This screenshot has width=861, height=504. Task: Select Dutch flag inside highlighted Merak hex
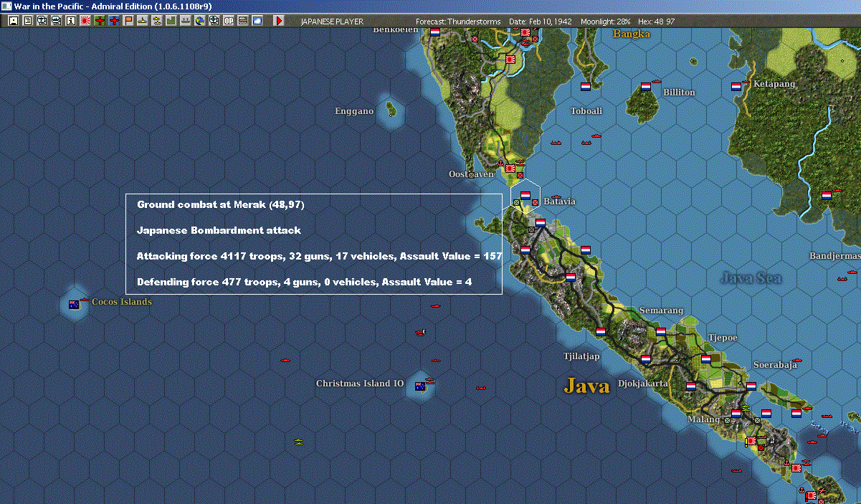point(525,195)
